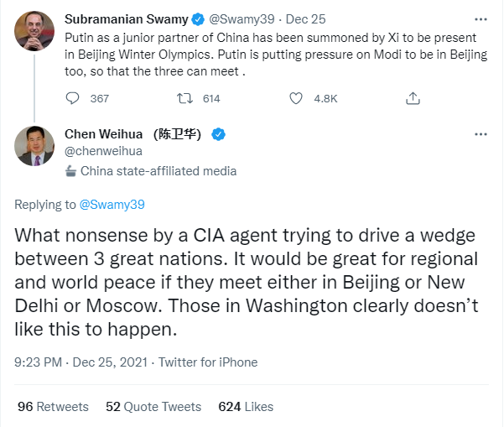The width and height of the screenshot is (504, 427).
Task: Click the state-affiliated media podium icon
Action: (70, 171)
